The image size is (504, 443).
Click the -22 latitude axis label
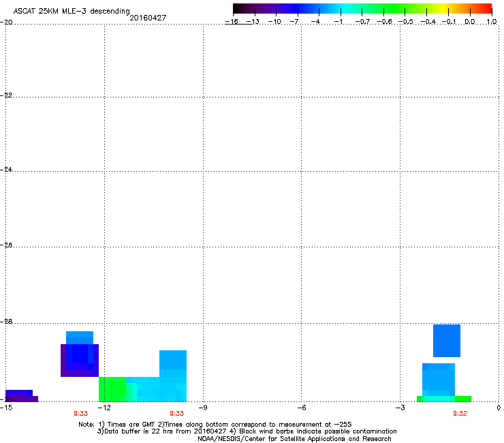6,95
